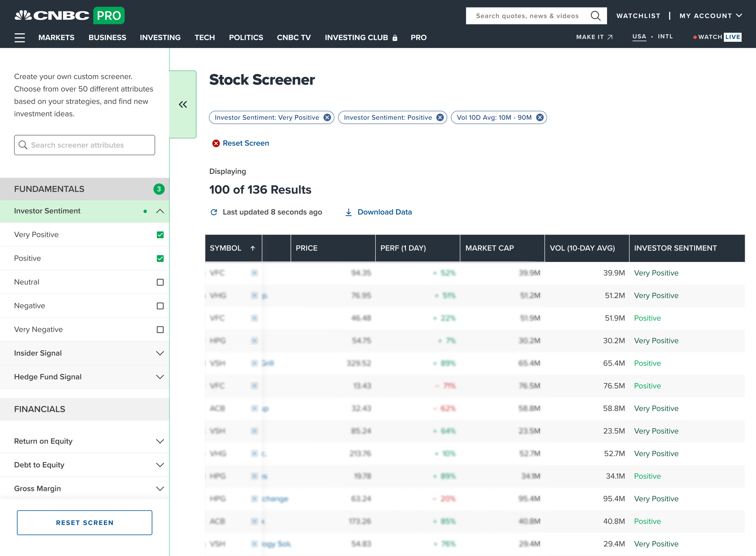Click the download arrow icon

[x=348, y=212]
